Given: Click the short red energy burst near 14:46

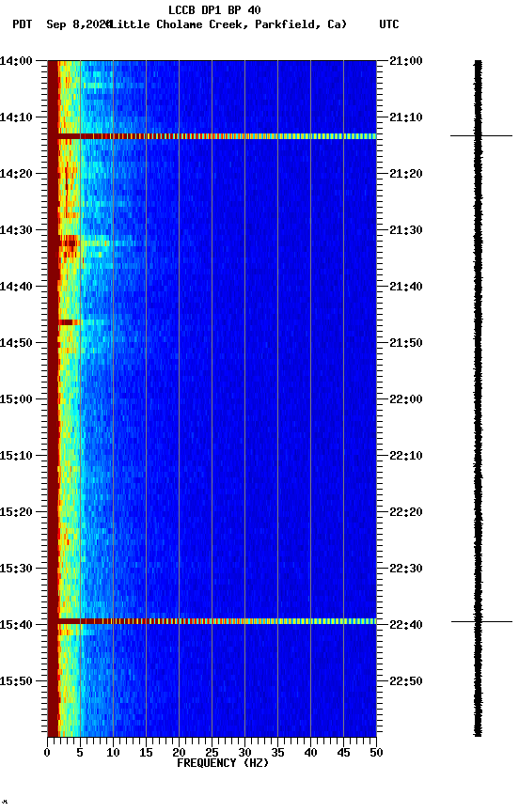Looking at the screenshot, I should click(x=69, y=322).
